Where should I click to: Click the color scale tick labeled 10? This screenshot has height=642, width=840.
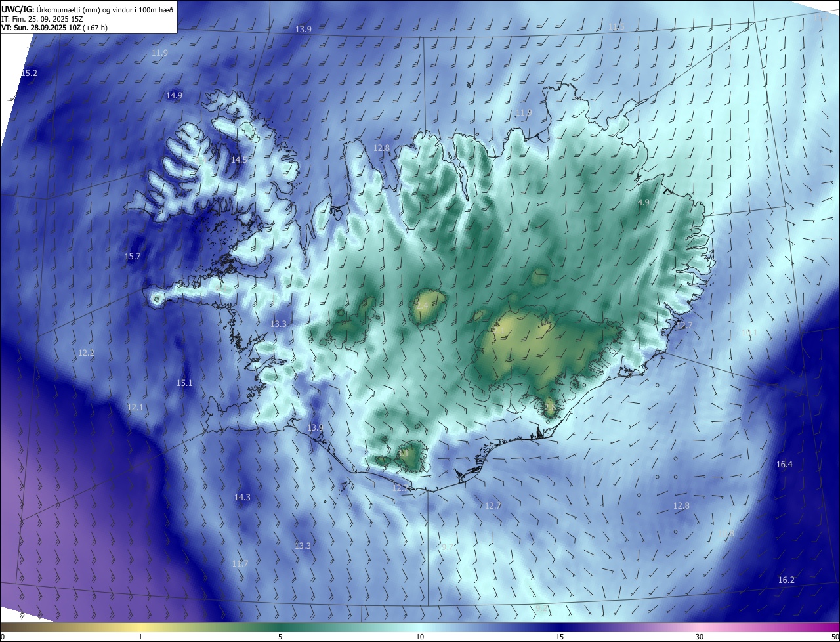click(420, 637)
